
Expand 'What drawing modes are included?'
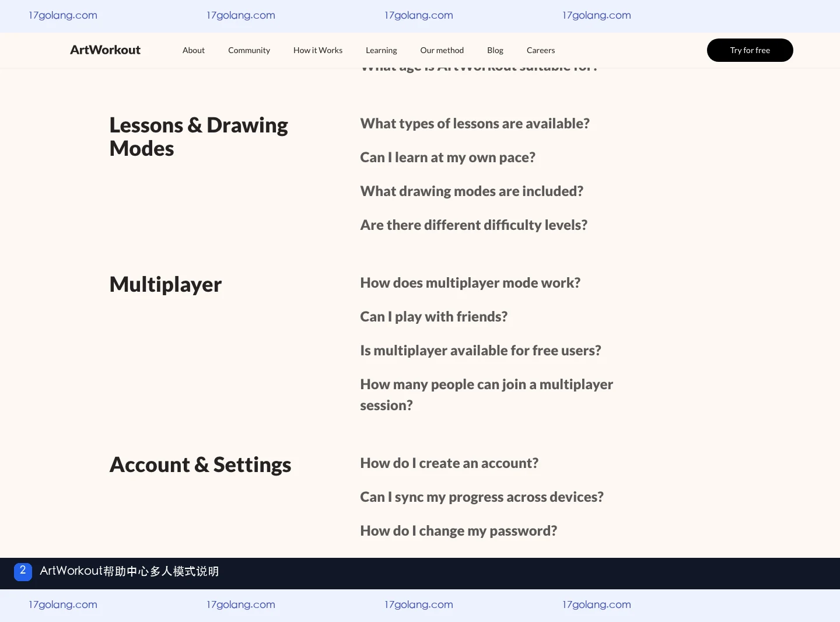click(471, 191)
